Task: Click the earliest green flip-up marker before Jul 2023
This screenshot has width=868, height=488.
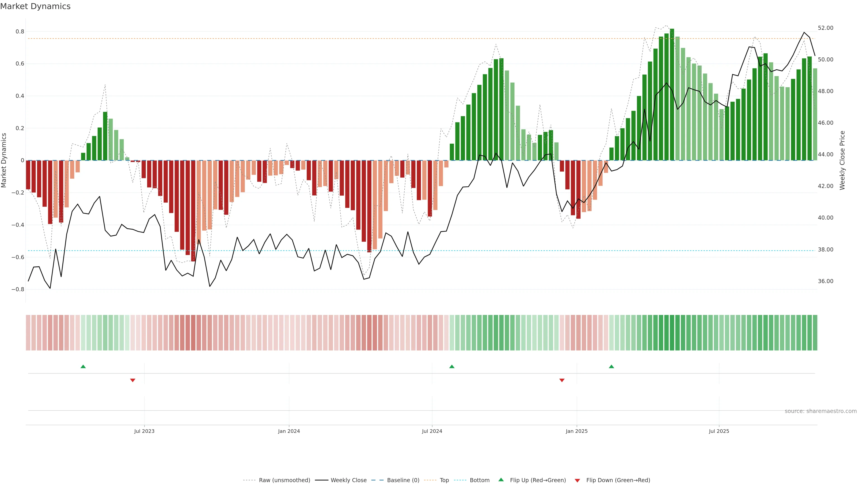Action: 83,366
